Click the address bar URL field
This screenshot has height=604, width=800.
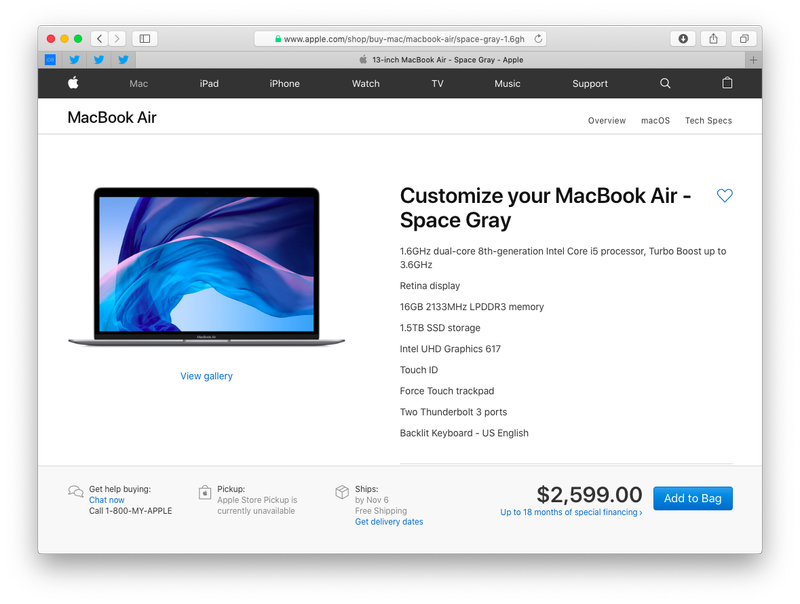[x=401, y=39]
